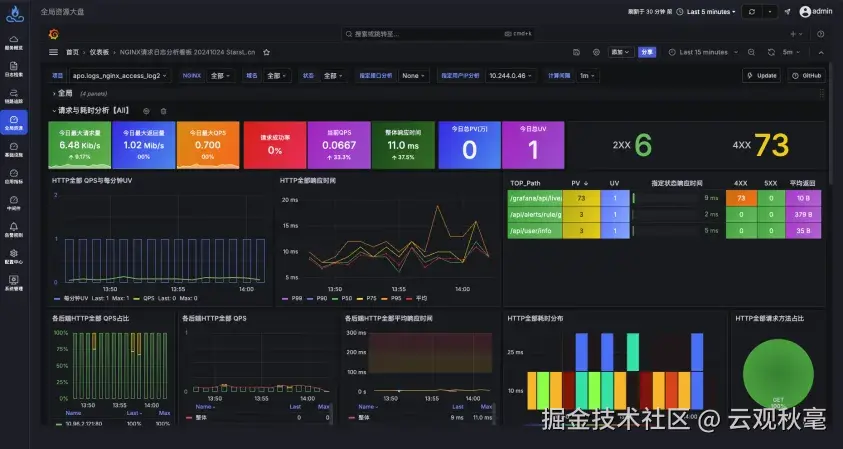Click the orange 4XX cell showing 73
The width and height of the screenshot is (843, 449).
click(741, 198)
